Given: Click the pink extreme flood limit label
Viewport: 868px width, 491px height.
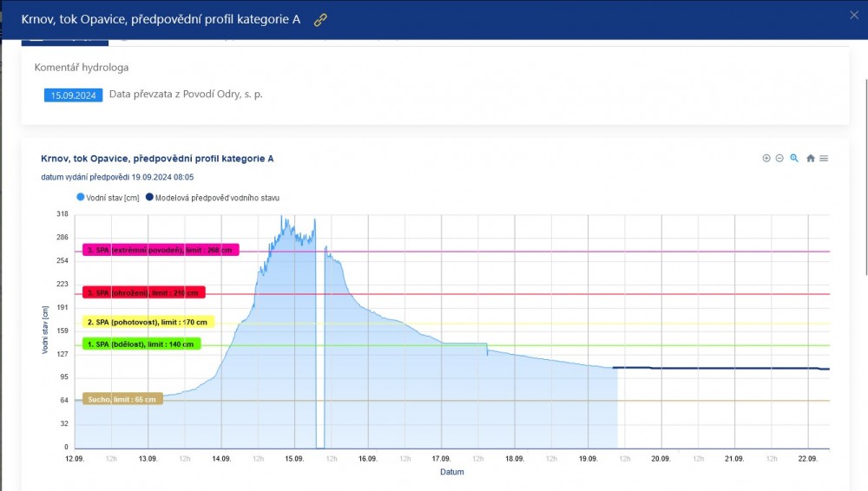Looking at the screenshot, I should click(x=159, y=250).
